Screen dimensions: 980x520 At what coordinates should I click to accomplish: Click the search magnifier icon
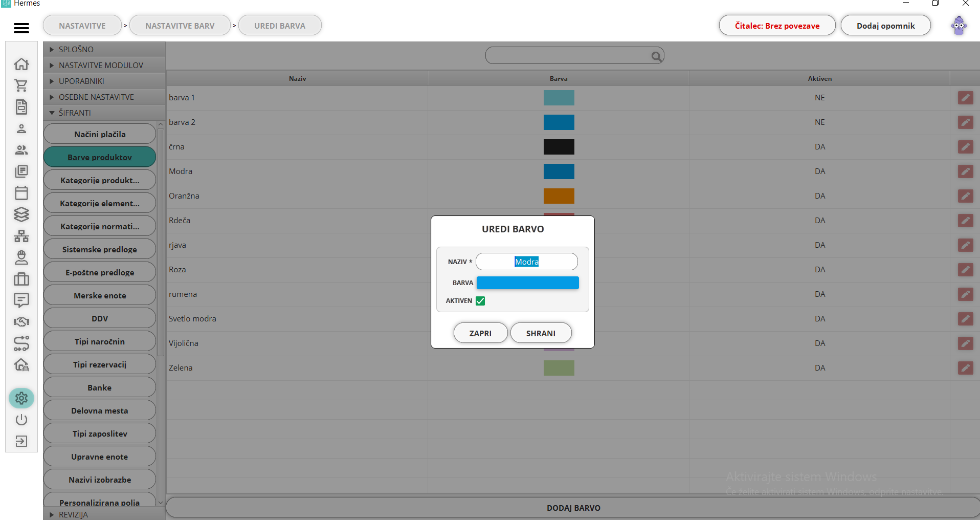(656, 56)
